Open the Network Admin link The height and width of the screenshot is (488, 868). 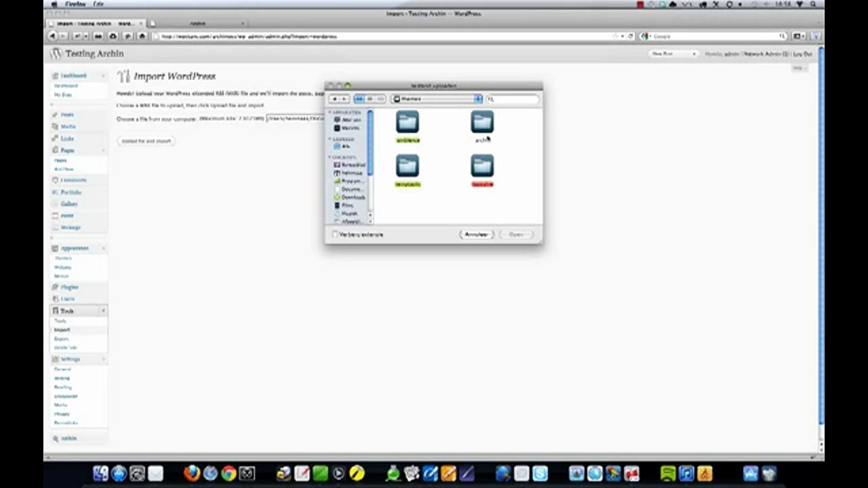click(x=766, y=54)
